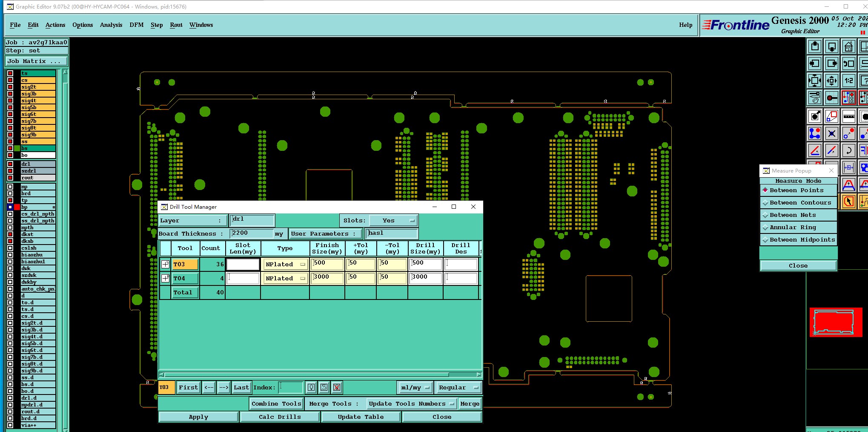Open the T04 Type NPlated dropdown

285,279
